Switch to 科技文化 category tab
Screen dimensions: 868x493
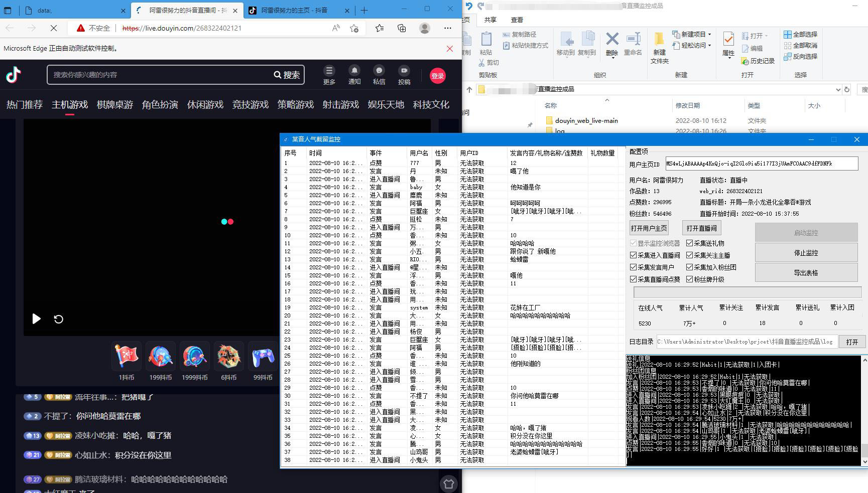pyautogui.click(x=431, y=105)
